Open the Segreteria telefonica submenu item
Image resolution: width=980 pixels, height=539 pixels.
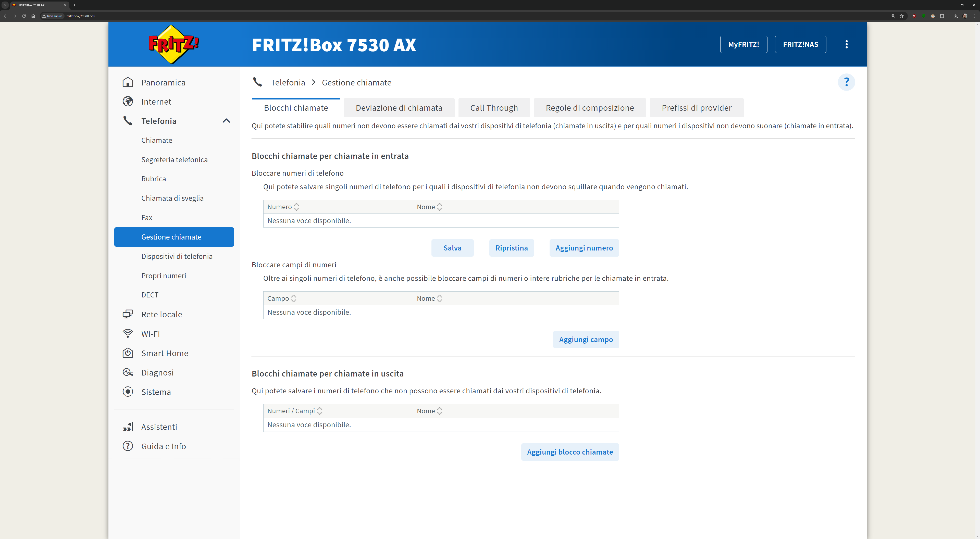point(174,160)
